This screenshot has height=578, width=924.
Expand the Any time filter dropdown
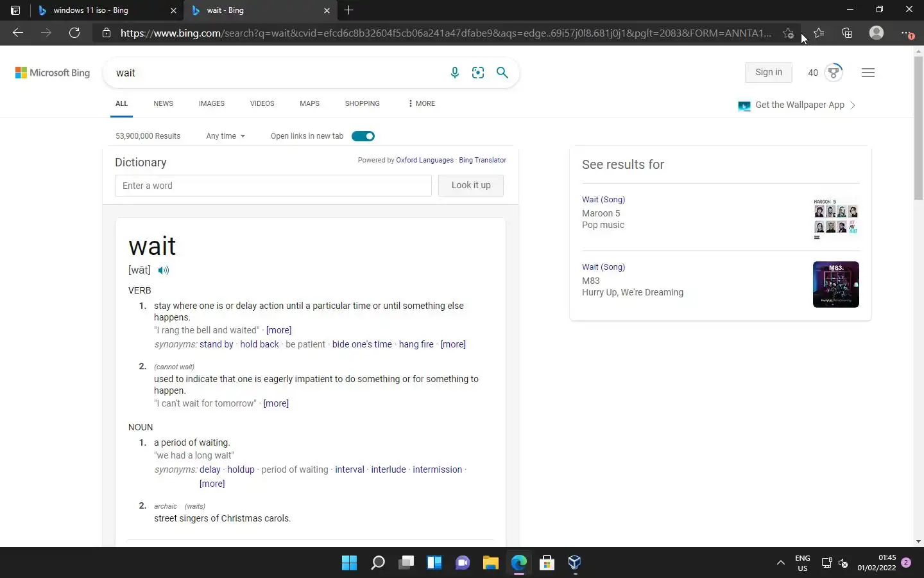coord(225,136)
